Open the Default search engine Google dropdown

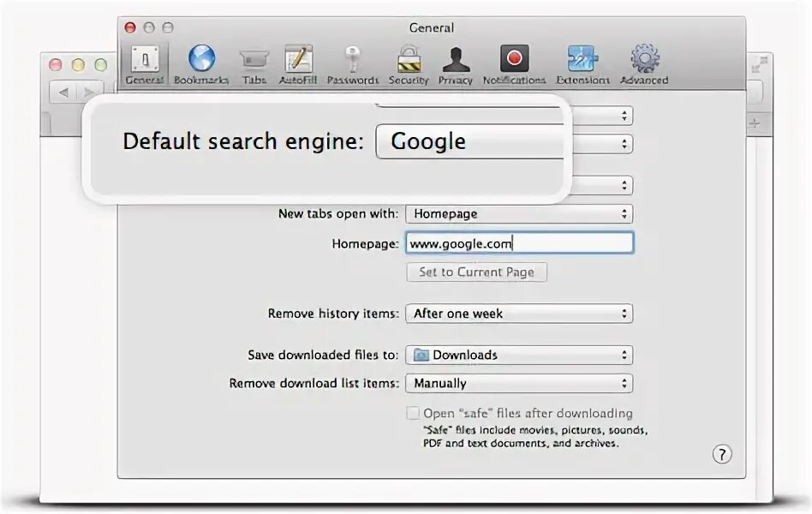click(x=469, y=141)
